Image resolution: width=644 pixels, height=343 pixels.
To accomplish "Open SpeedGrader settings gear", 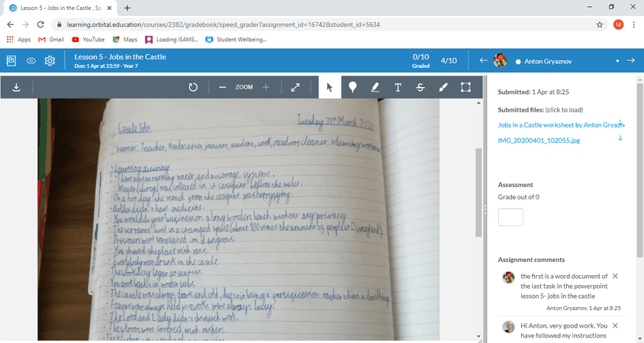I will (50, 61).
